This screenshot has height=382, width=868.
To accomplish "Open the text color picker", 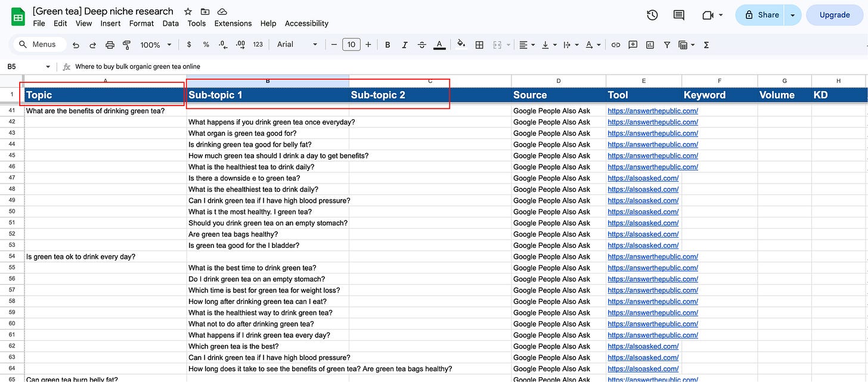I will [x=439, y=45].
